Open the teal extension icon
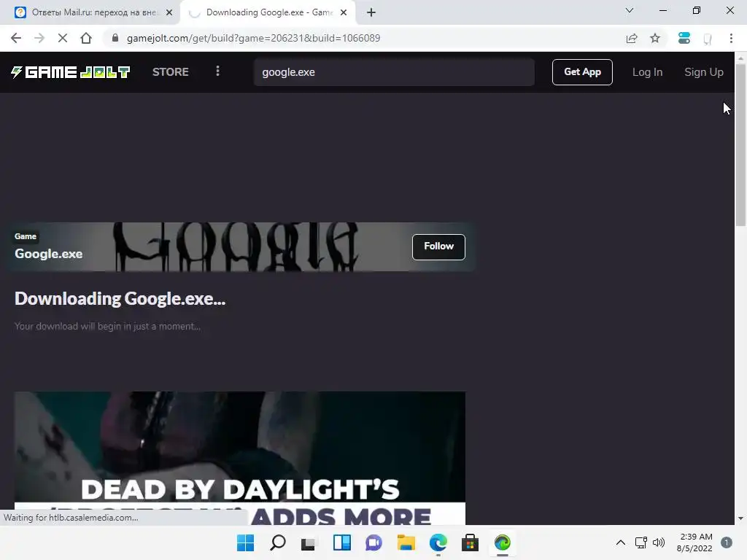The height and width of the screenshot is (560, 747). pos(684,38)
